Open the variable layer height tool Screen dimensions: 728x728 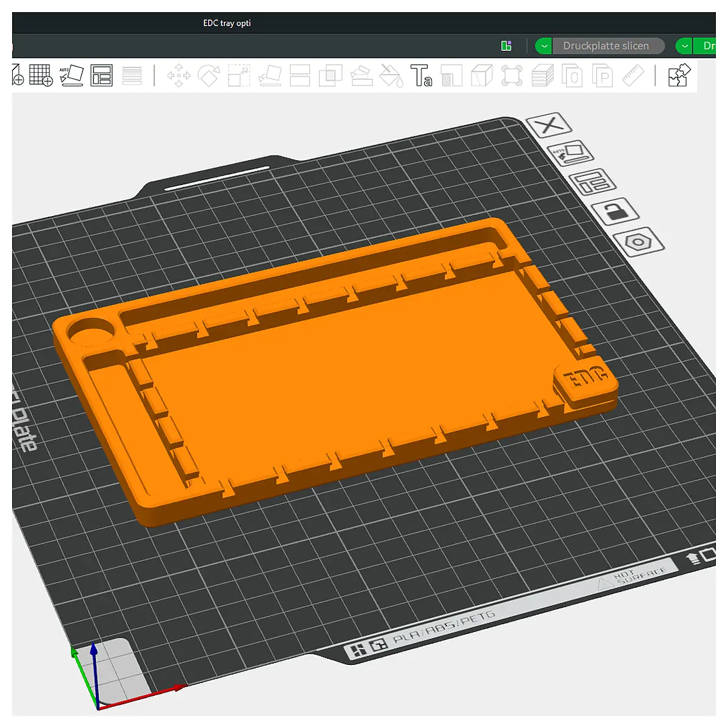(x=132, y=76)
